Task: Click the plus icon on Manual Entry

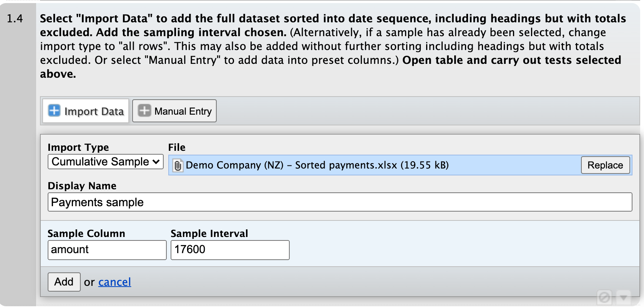Action: tap(144, 111)
